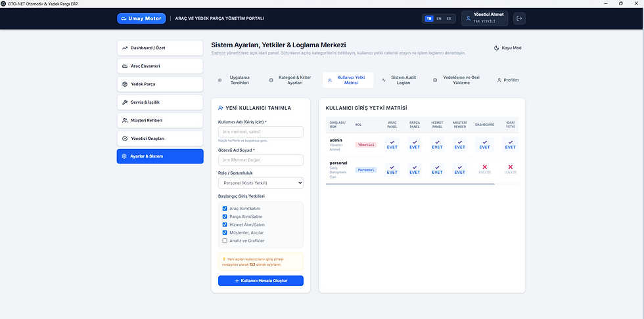The image size is (644, 319).
Task: Select Kullanıcı Yetki Matrisi tab
Action: [x=348, y=80]
